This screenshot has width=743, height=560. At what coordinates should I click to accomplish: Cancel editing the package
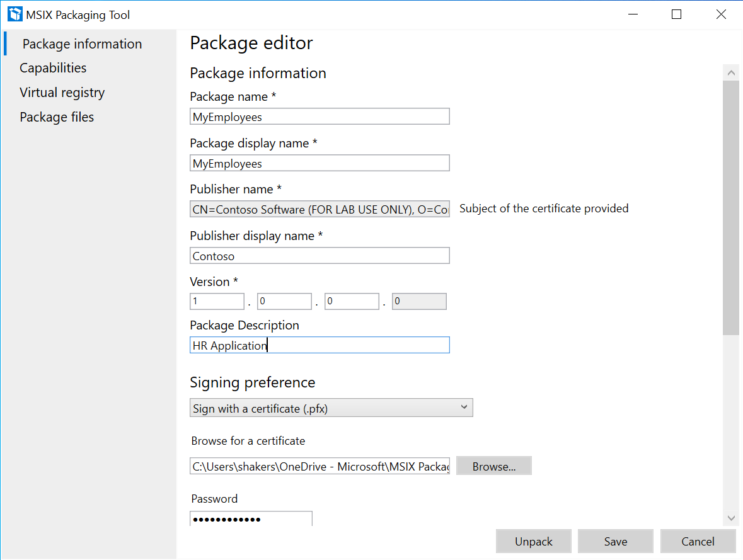click(698, 540)
